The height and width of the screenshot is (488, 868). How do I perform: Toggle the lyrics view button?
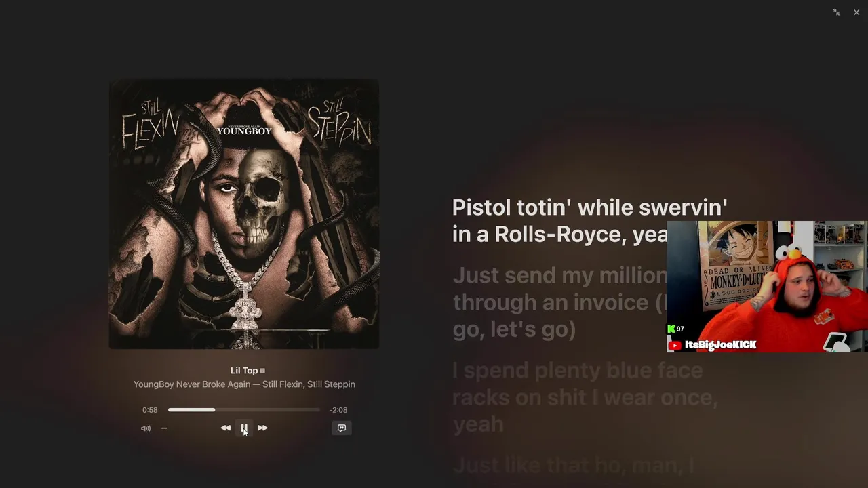pos(342,428)
